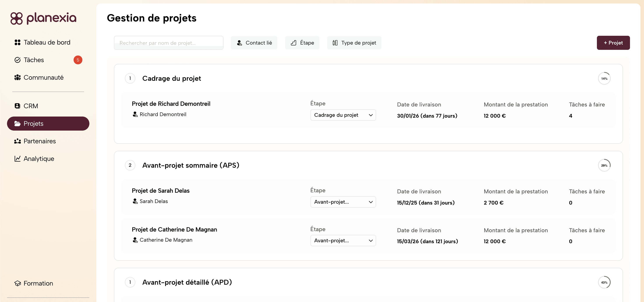Select the Partenaires icon in the sidebar

tap(17, 141)
